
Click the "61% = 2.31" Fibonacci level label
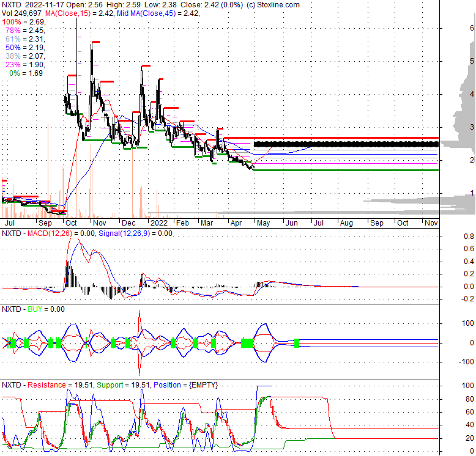click(x=25, y=39)
